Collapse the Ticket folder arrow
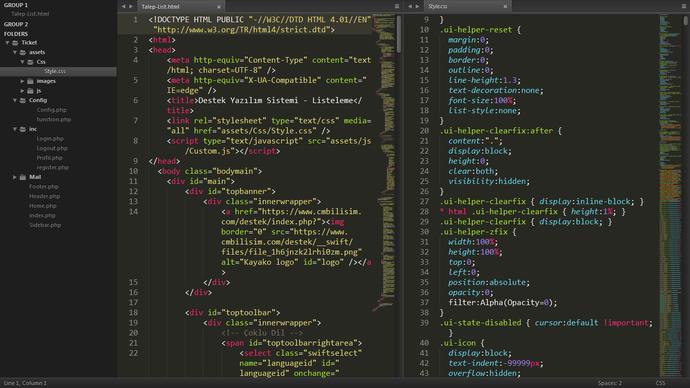 tap(7, 43)
